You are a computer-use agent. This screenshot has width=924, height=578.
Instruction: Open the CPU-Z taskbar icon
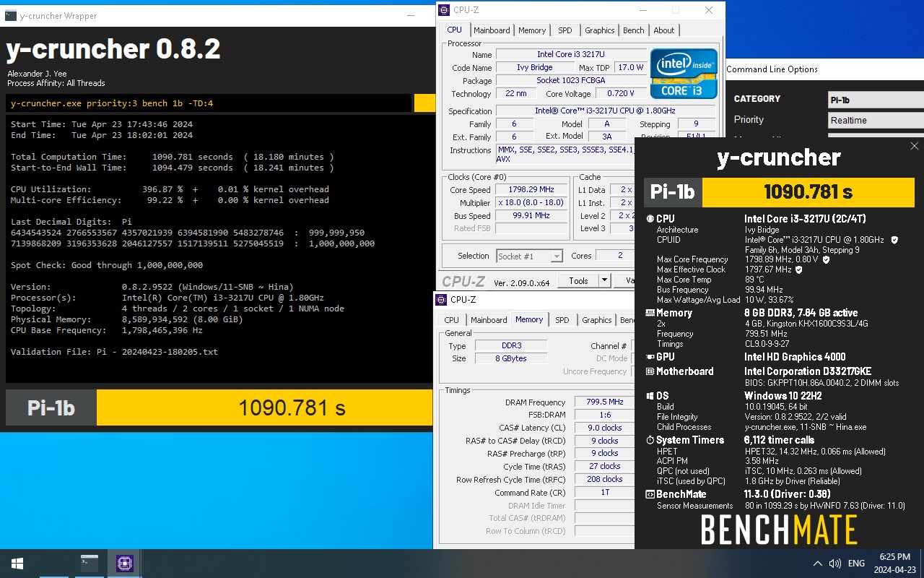(x=124, y=564)
